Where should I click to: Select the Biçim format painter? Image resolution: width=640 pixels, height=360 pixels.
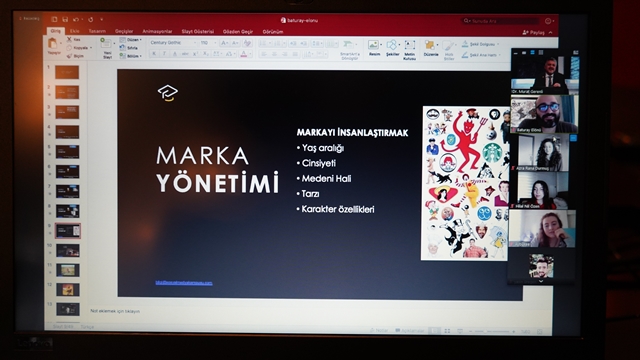pos(76,56)
